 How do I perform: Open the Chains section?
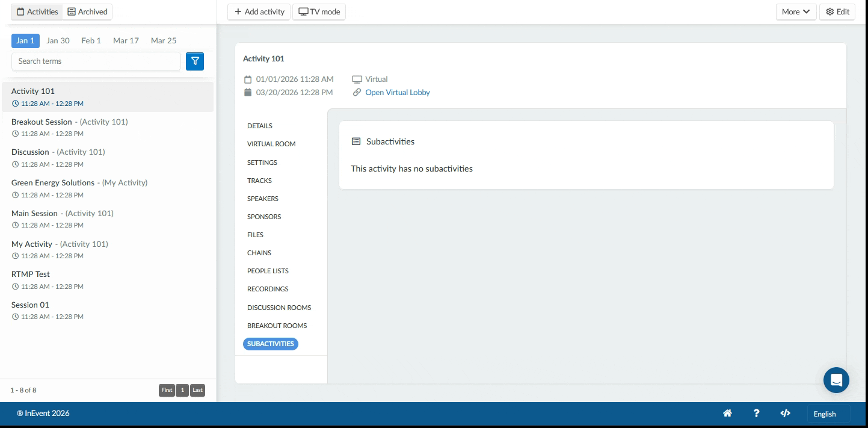pos(259,253)
